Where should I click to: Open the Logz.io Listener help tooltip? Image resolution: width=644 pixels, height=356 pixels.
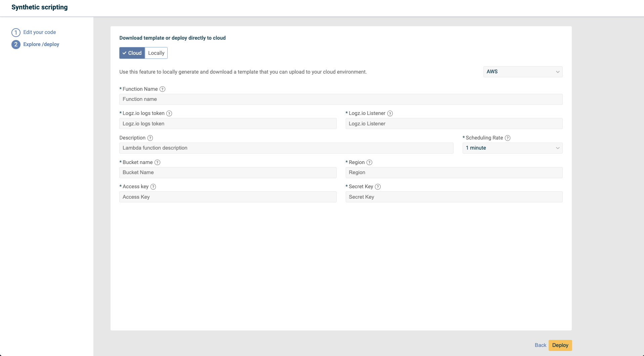pos(390,113)
